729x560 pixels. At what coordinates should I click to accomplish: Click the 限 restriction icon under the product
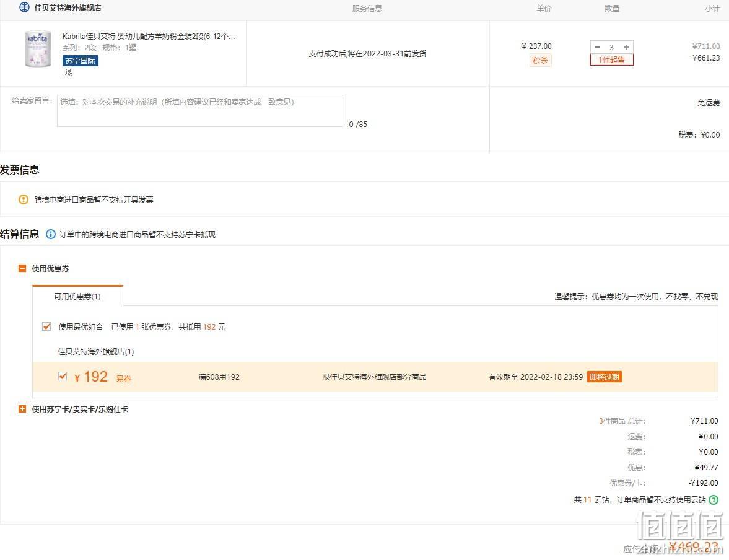click(x=68, y=72)
